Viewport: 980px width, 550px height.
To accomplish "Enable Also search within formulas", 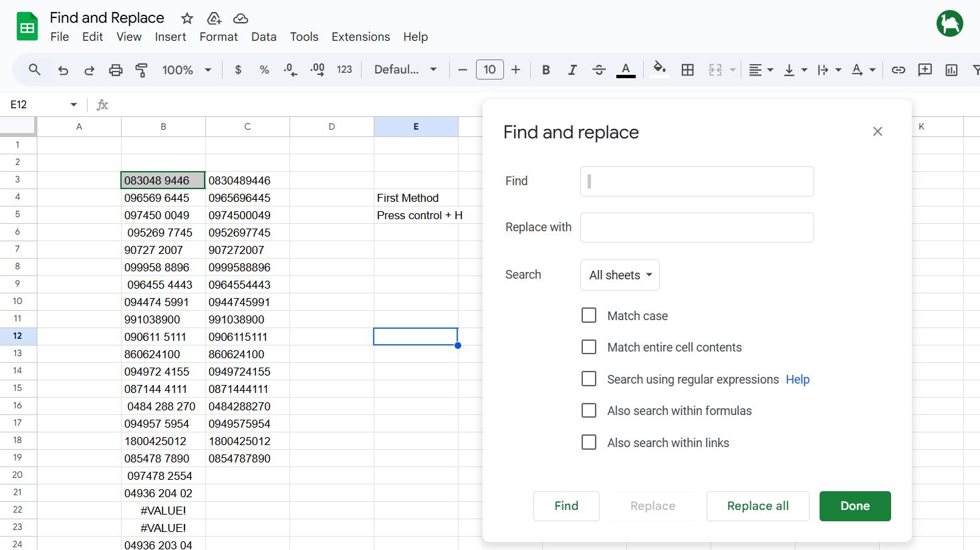I will tap(589, 410).
